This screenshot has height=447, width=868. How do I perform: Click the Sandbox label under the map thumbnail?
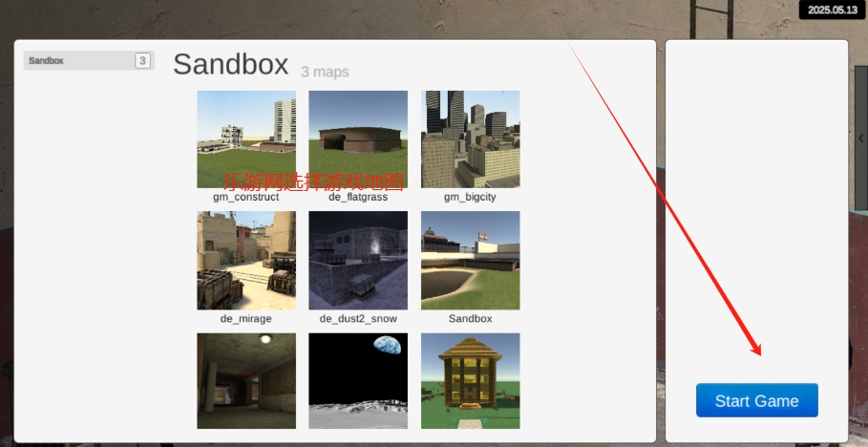(x=470, y=318)
